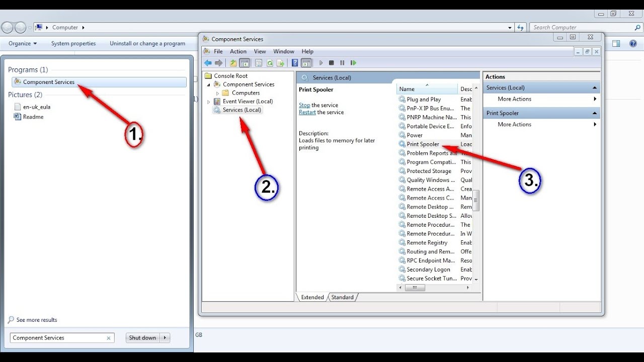Click the Explorer window Forward button
Image resolution: width=644 pixels, height=362 pixels.
[x=21, y=27]
